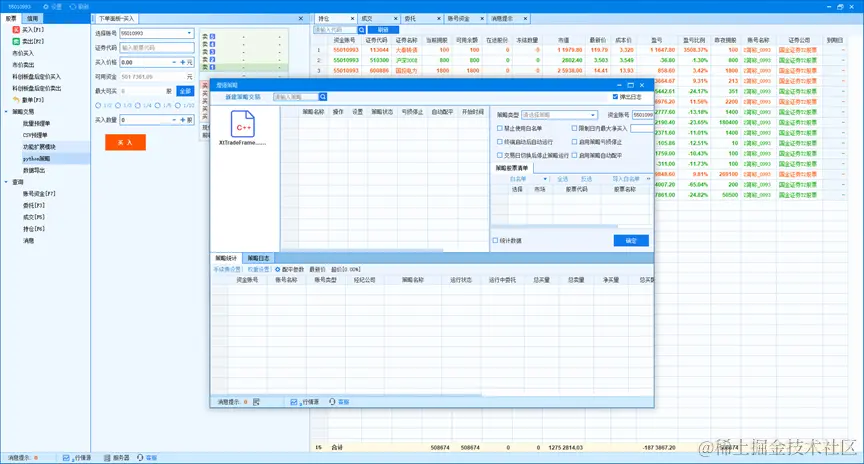Click 服务器 icon in main status bar
Image resolution: width=864 pixels, height=464 pixels.
(107, 458)
